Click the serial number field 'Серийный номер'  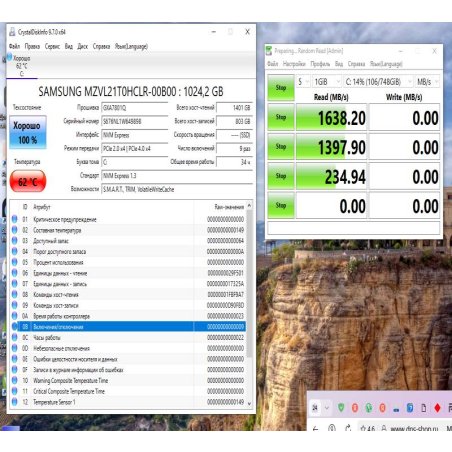pyautogui.click(x=135, y=121)
